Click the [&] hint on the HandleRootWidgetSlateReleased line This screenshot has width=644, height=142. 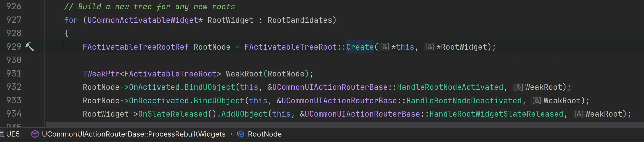579,114
